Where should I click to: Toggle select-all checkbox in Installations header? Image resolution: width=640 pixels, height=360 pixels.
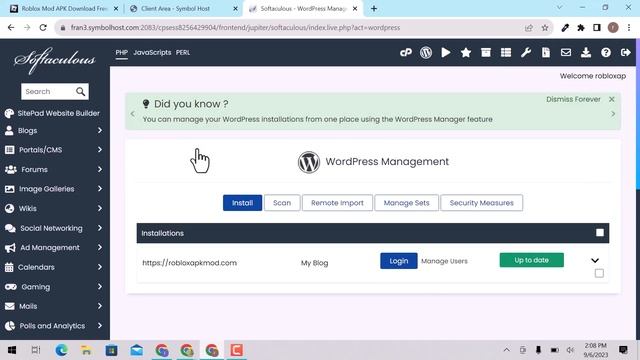[600, 233]
